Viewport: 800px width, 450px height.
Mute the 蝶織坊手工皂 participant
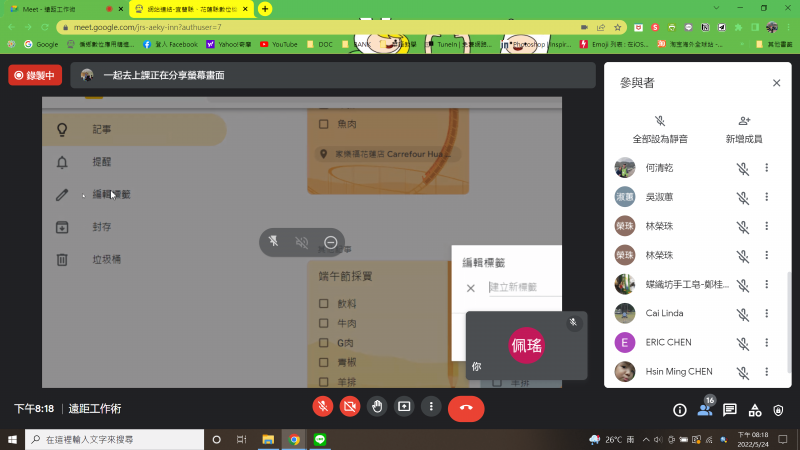pyautogui.click(x=743, y=285)
